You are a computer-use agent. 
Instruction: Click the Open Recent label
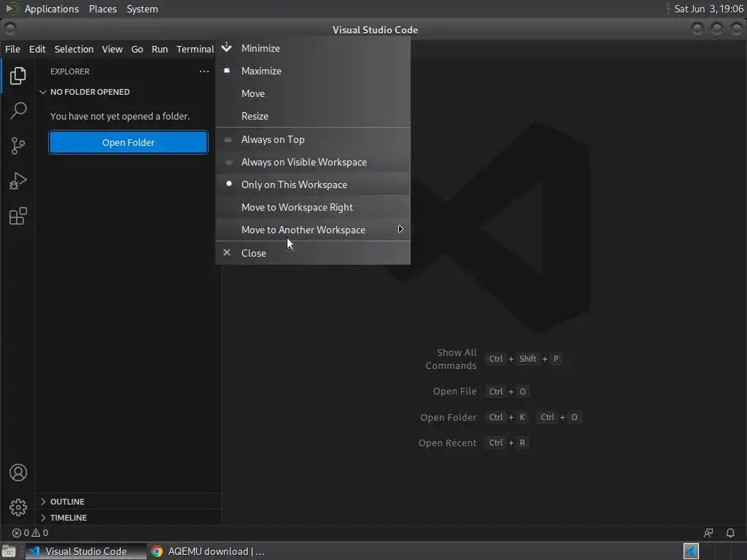click(447, 443)
